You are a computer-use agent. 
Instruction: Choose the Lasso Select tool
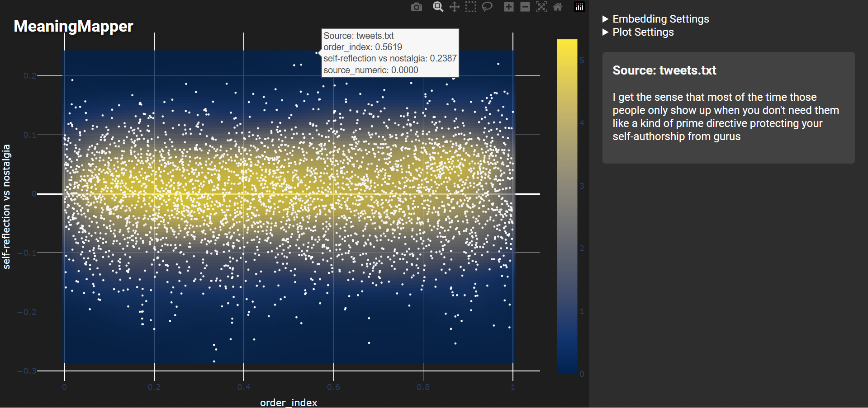[487, 7]
